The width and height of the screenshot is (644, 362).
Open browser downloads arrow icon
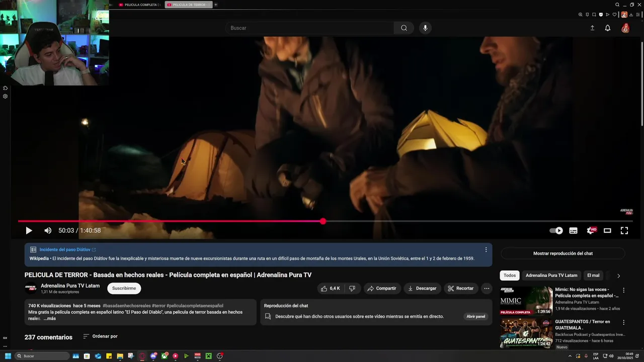631,15
